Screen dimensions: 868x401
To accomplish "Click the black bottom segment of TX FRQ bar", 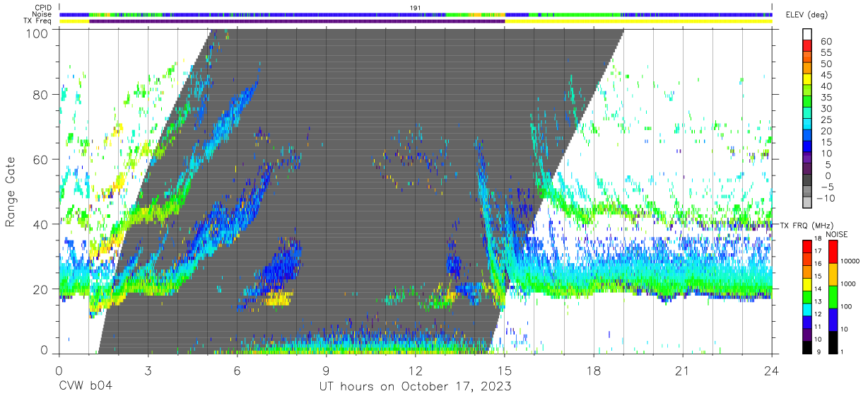I will tap(808, 348).
